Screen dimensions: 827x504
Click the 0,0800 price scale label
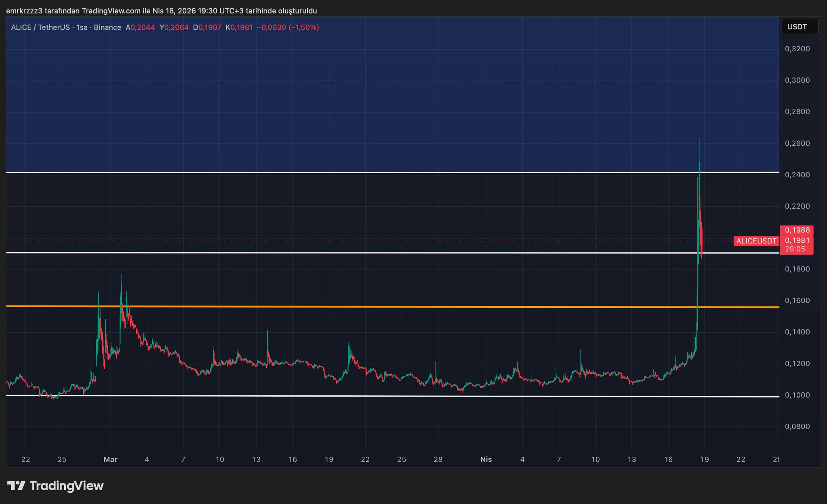coord(797,426)
